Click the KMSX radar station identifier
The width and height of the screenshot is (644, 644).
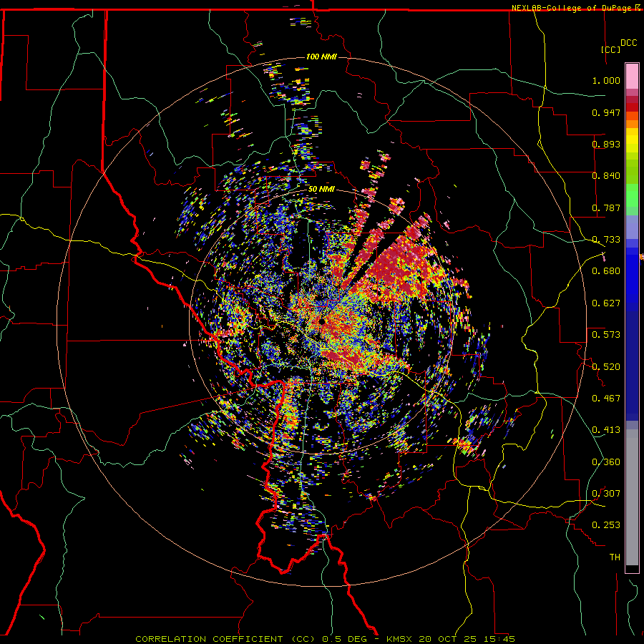[x=401, y=639]
